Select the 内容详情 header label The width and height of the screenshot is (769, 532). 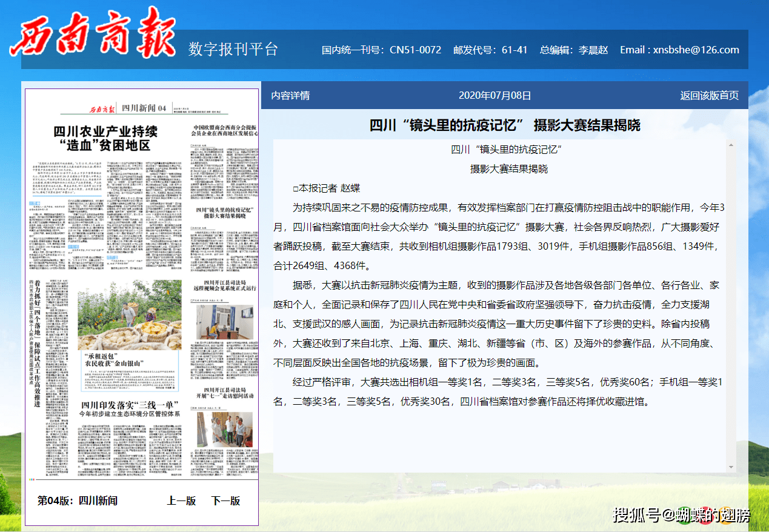tap(290, 95)
